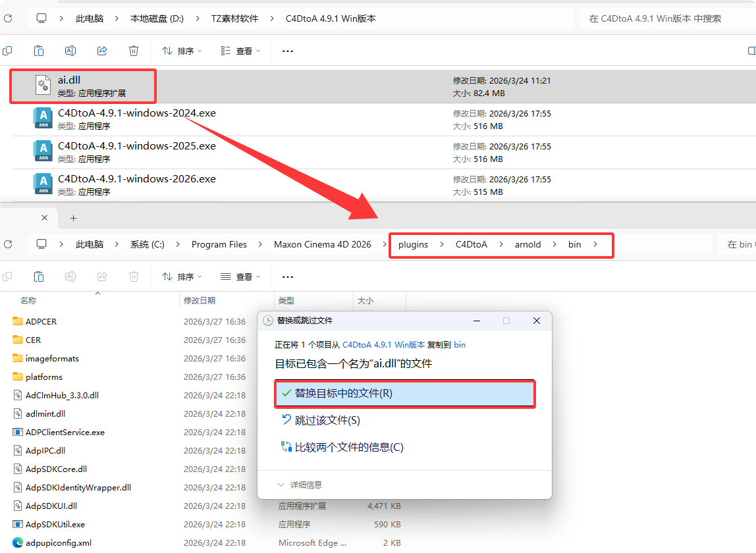This screenshot has height=553, width=756.
Task: Sort by 大小 column header
Action: (365, 301)
